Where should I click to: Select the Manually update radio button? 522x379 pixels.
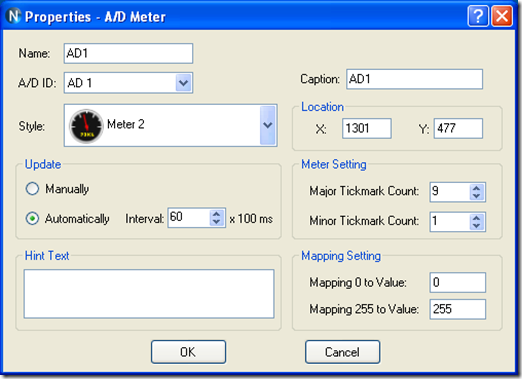pos(32,189)
